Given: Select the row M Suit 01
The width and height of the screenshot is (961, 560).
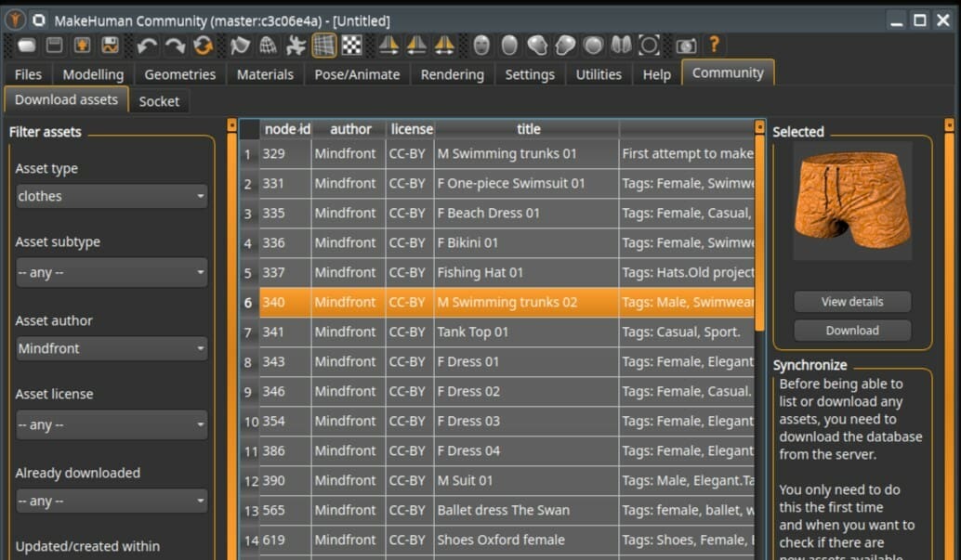Looking at the screenshot, I should click(x=507, y=481).
